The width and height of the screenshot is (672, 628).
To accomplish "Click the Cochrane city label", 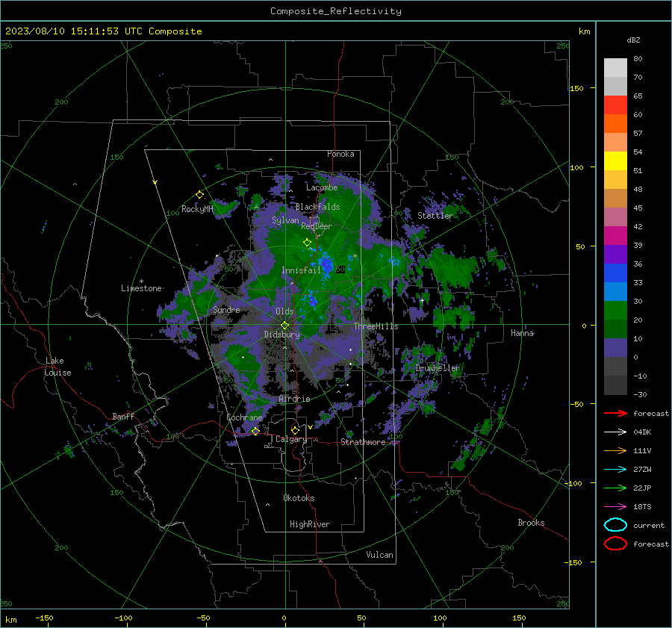I will 244,417.
